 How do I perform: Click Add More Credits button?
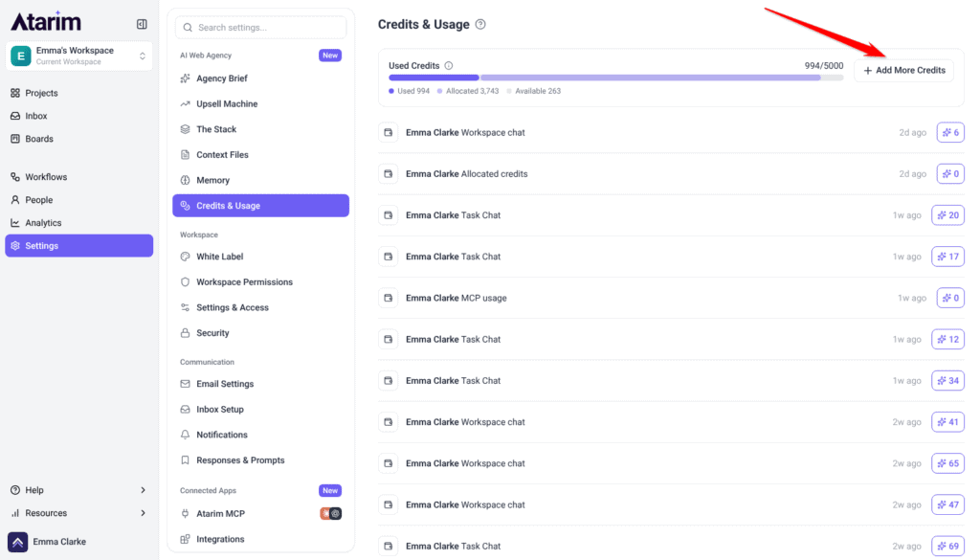pos(903,71)
